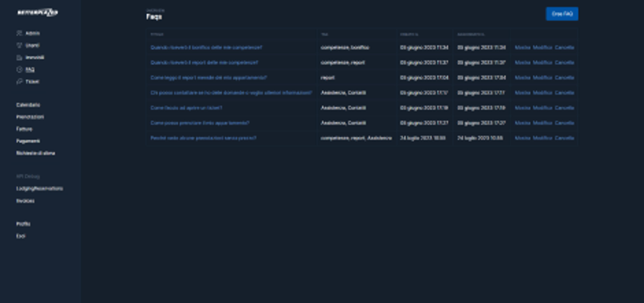Viewport: 644px width, 303px height.
Task: Go to Calendario in the sidebar
Action: [x=28, y=105]
